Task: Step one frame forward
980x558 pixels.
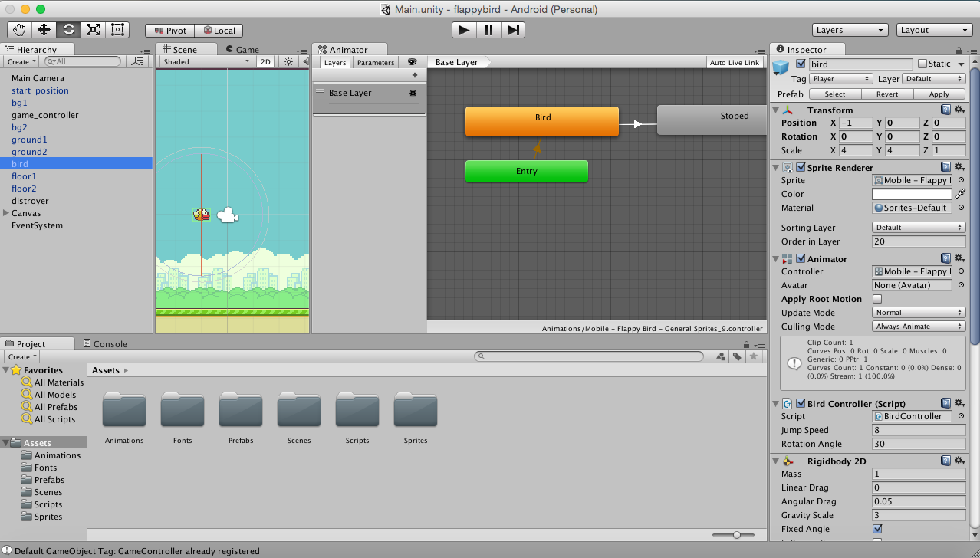Action: click(513, 30)
